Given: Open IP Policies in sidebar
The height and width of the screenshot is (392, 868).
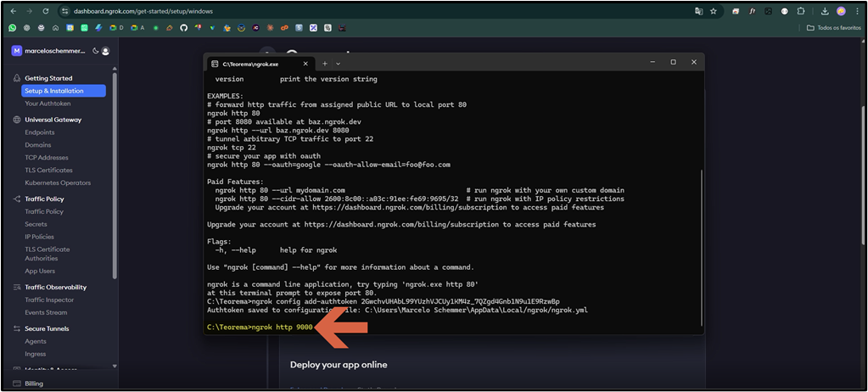Looking at the screenshot, I should click(39, 237).
